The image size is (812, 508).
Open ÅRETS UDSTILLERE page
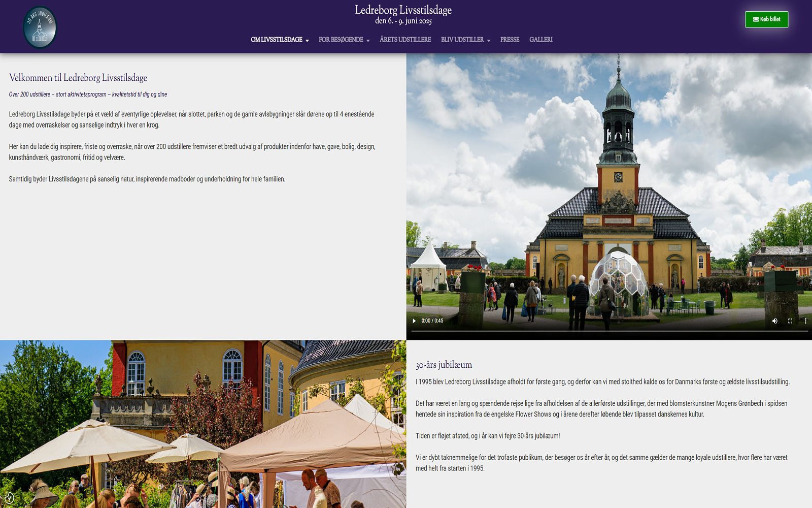click(405, 40)
